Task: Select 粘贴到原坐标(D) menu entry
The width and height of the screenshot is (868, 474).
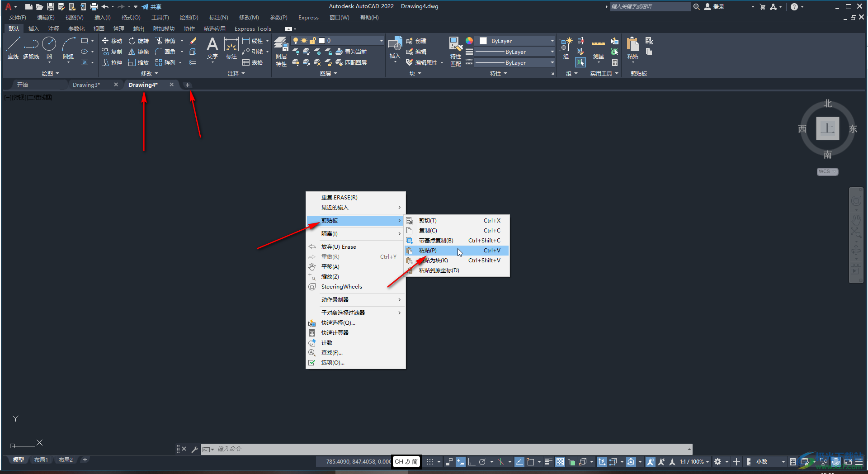Action: (x=457, y=270)
